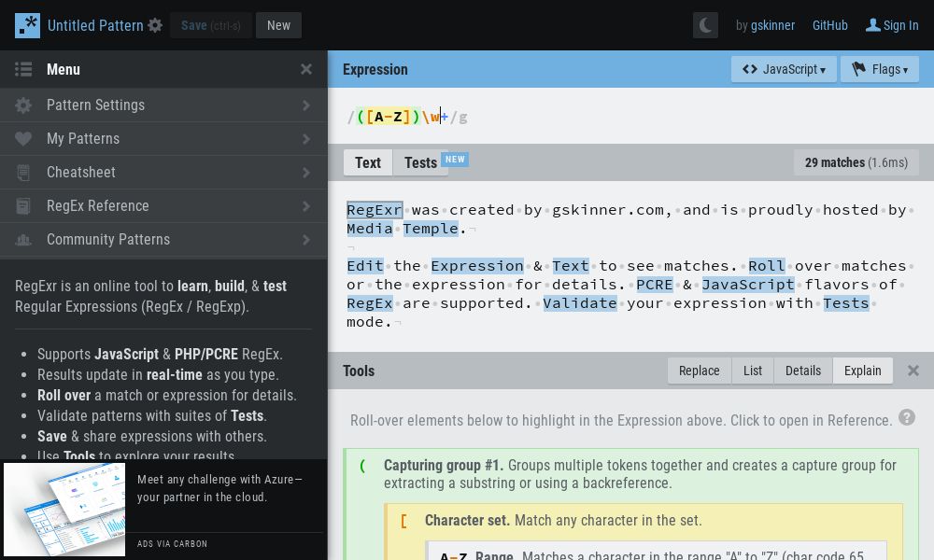Switch to the Tests tab
The width and height of the screenshot is (934, 560).
point(420,162)
